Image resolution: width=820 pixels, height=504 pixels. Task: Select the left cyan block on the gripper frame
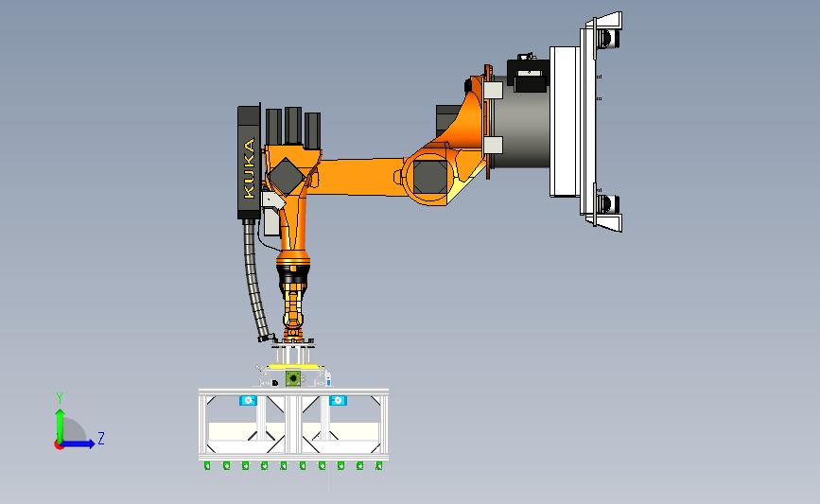coord(248,401)
